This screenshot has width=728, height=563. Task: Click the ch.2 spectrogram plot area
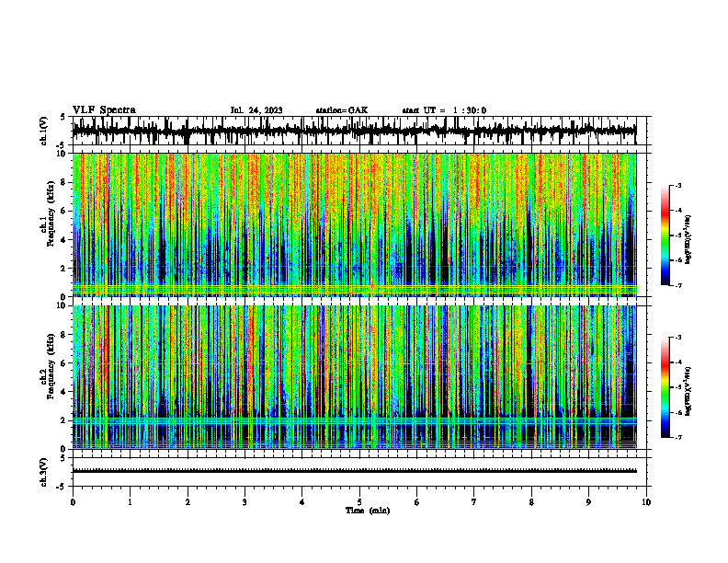point(355,377)
